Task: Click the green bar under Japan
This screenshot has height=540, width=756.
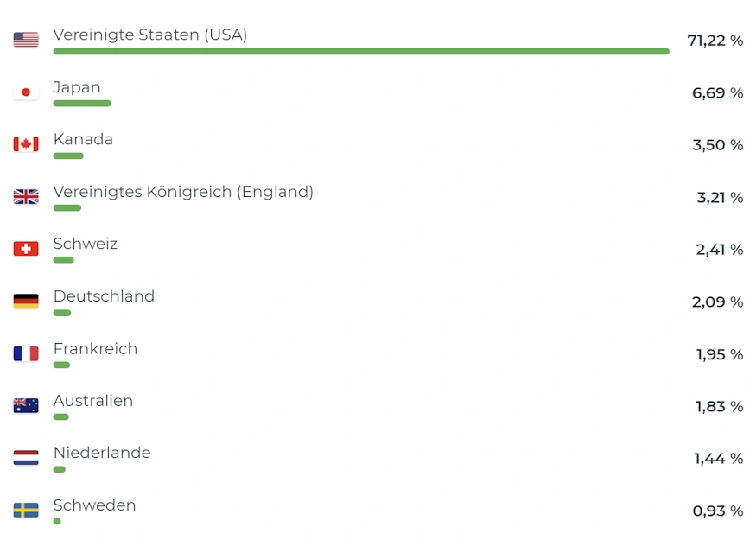Action: (82, 103)
